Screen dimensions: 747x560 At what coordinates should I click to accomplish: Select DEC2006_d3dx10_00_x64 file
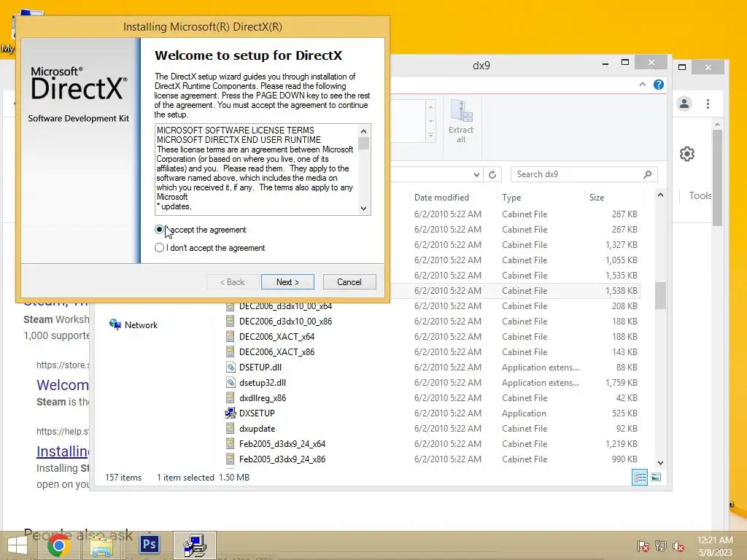(285, 306)
